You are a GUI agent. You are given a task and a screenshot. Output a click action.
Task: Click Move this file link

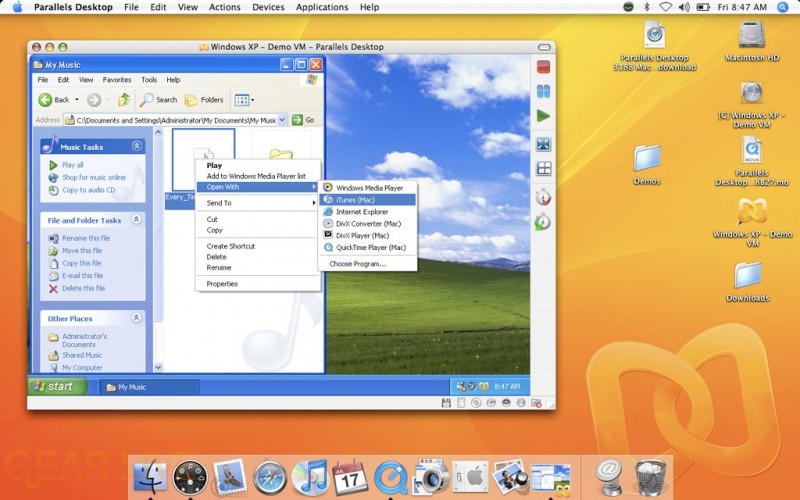tap(82, 251)
